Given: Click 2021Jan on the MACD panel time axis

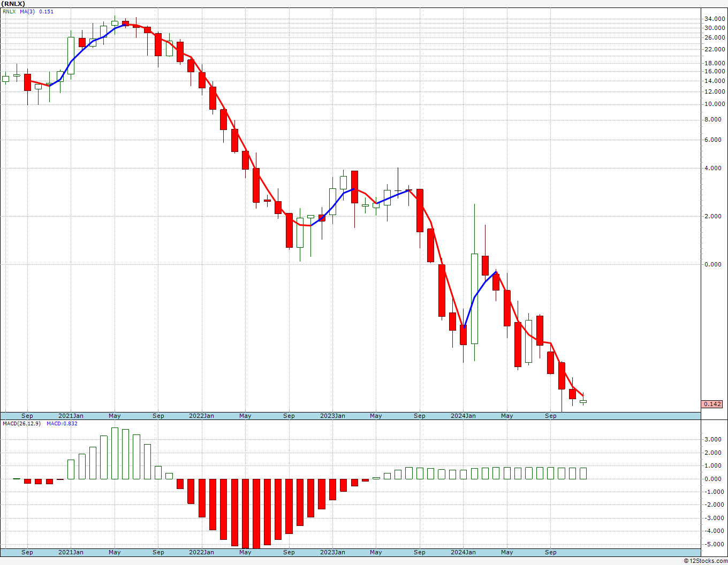Looking at the screenshot, I should [71, 552].
